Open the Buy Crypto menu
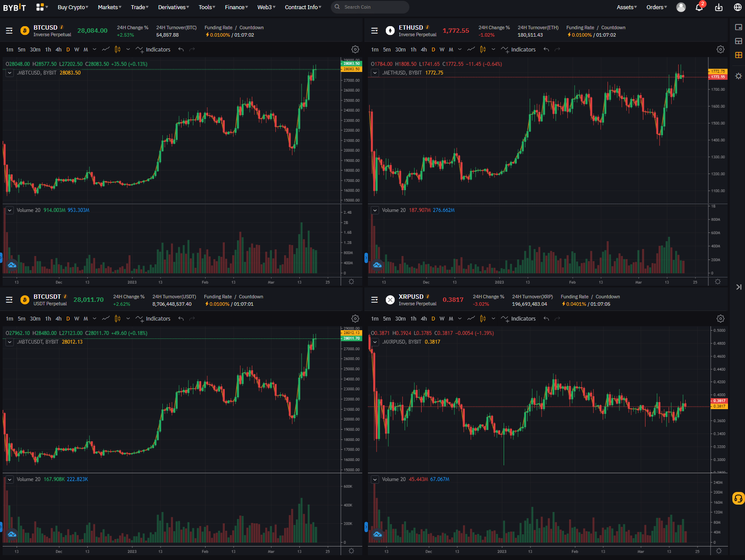 pos(73,7)
